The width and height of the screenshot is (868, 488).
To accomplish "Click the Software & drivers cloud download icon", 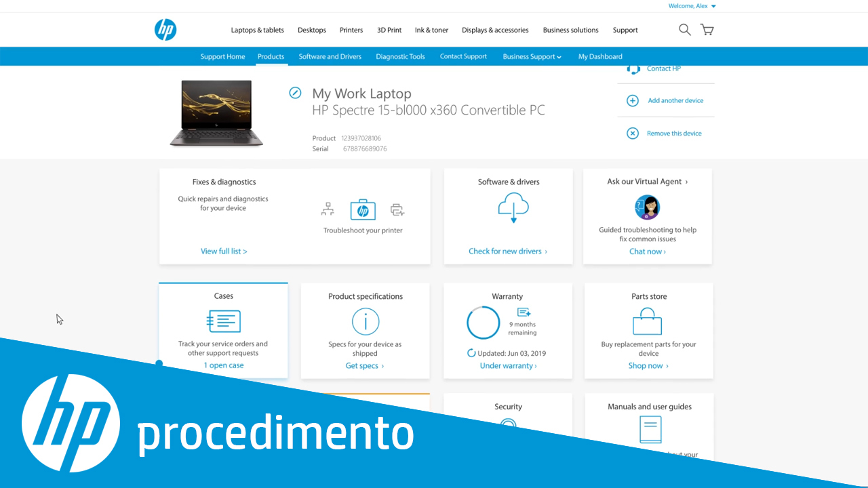I will [513, 207].
